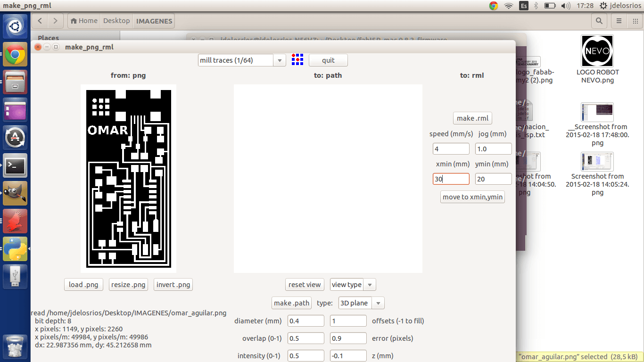This screenshot has width=644, height=362.
Task: Open the Python application dock icon
Action: pyautogui.click(x=15, y=249)
